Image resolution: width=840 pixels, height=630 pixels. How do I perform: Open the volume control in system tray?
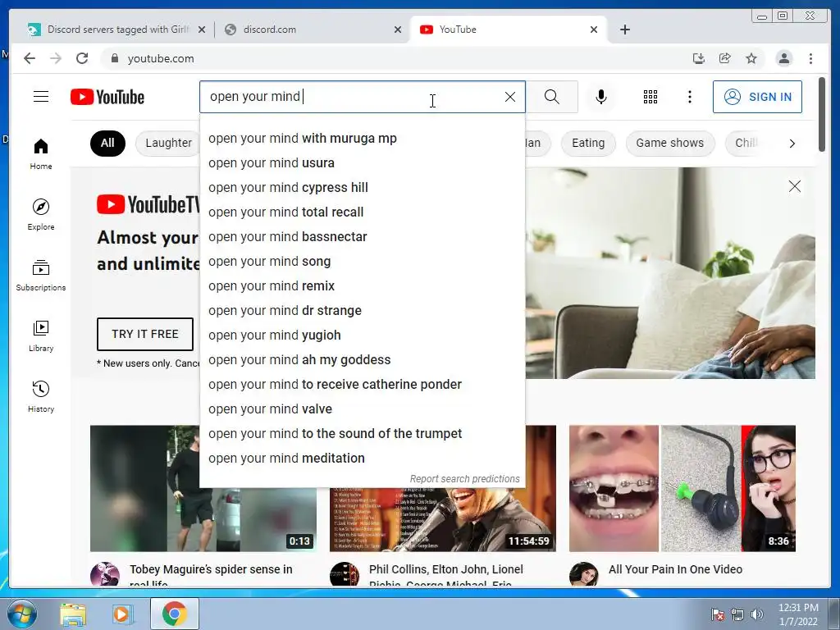pyautogui.click(x=756, y=614)
